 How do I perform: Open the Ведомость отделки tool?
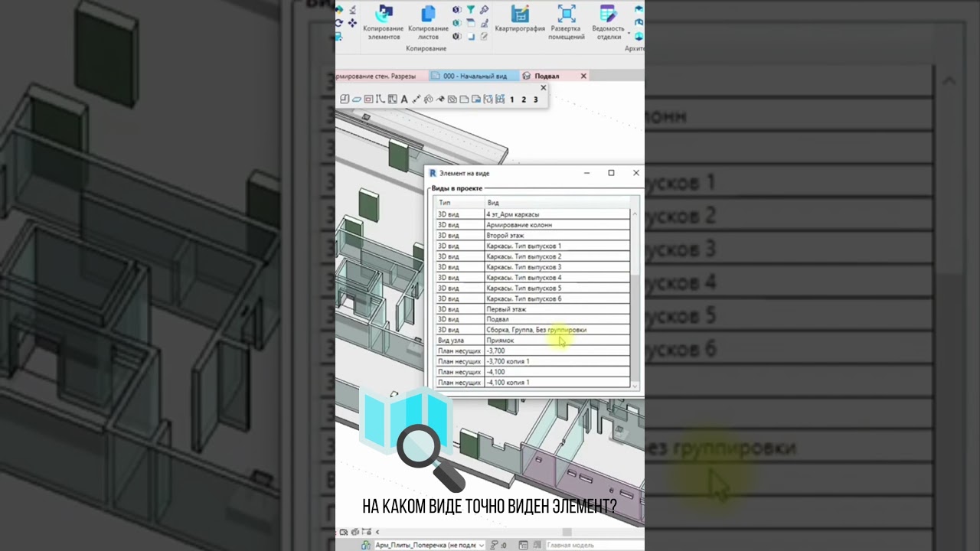tap(609, 21)
